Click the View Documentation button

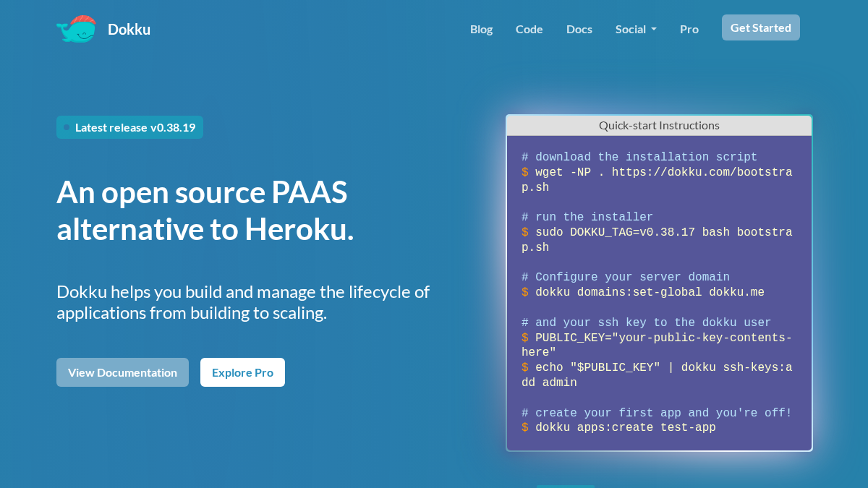(x=122, y=372)
